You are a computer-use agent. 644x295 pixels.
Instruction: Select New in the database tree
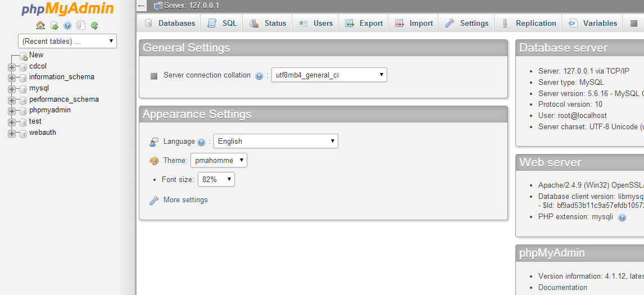(36, 55)
